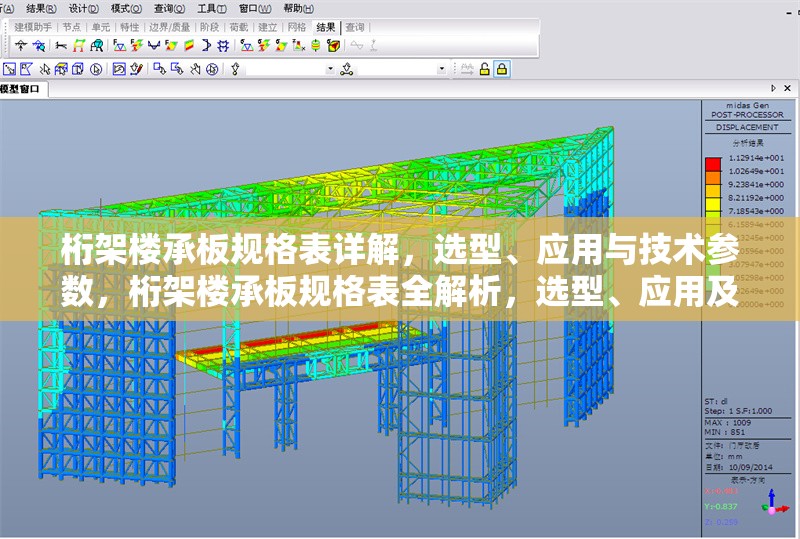Click the Select Window icon in selection toolbar
The width and height of the screenshot is (800, 539).
pos(9,69)
